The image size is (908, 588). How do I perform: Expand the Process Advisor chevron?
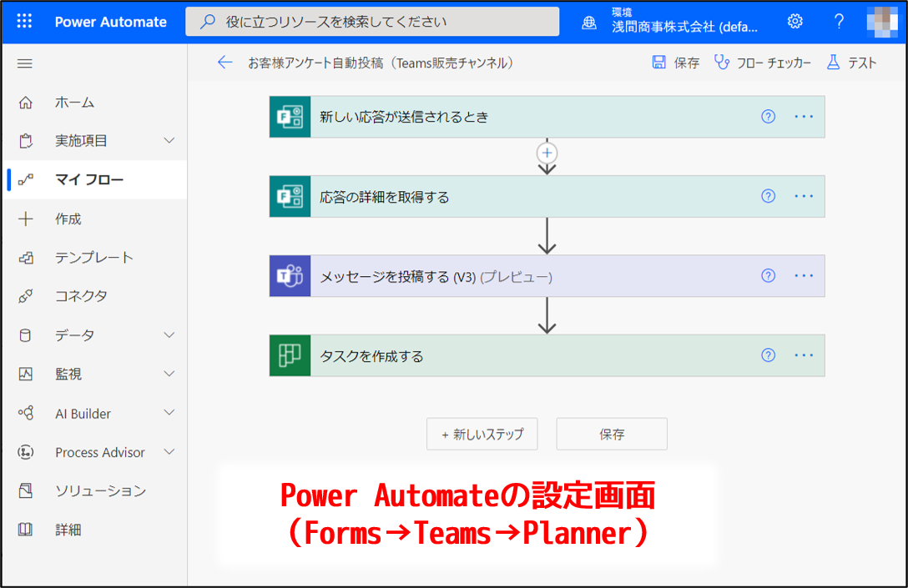pyautogui.click(x=169, y=451)
